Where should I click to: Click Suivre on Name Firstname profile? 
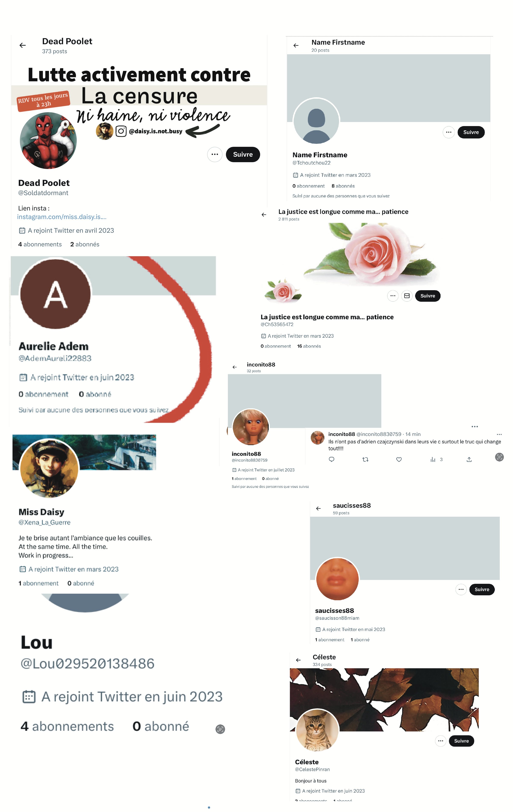471,132
